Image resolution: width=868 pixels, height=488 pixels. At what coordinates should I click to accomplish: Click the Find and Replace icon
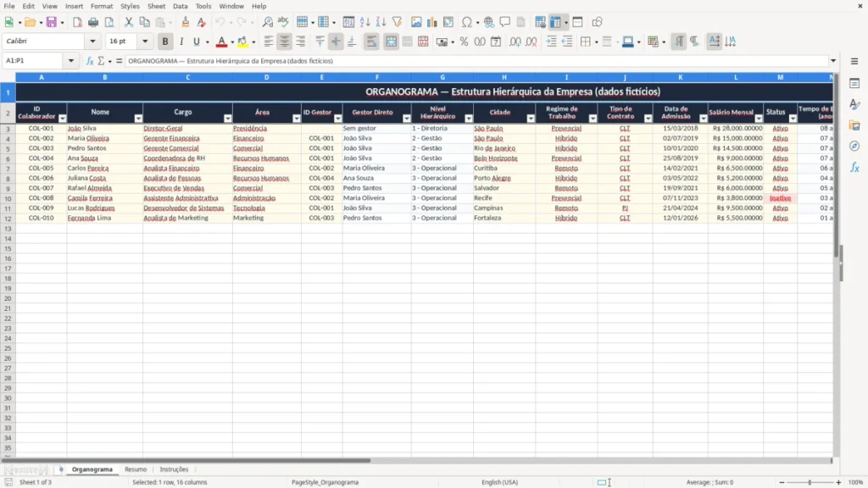267,22
